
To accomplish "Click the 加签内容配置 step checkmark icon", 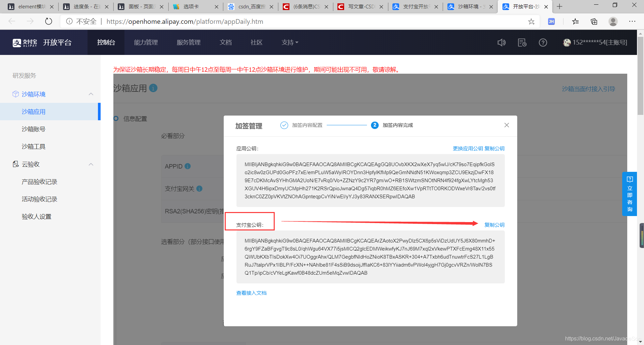I will tap(284, 125).
